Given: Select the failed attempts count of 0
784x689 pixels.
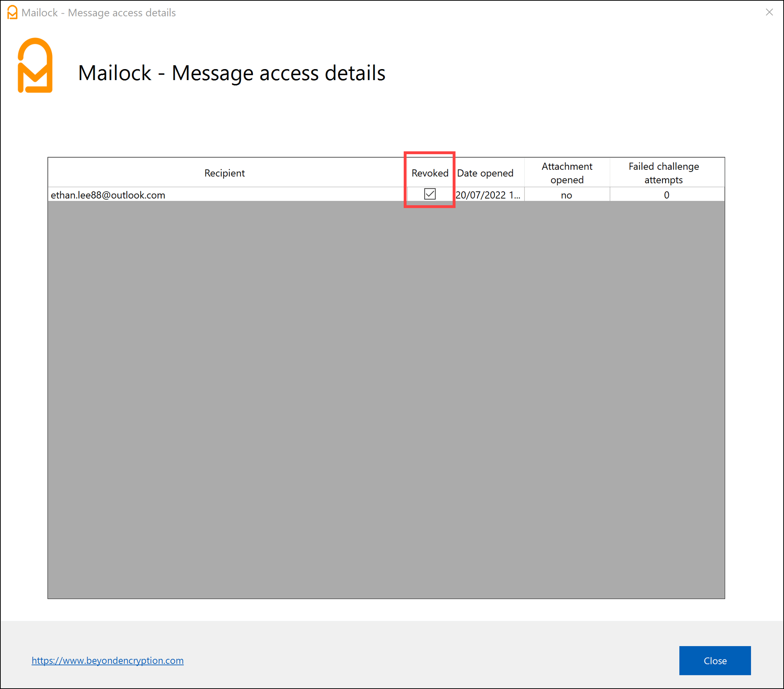Looking at the screenshot, I should pos(667,195).
